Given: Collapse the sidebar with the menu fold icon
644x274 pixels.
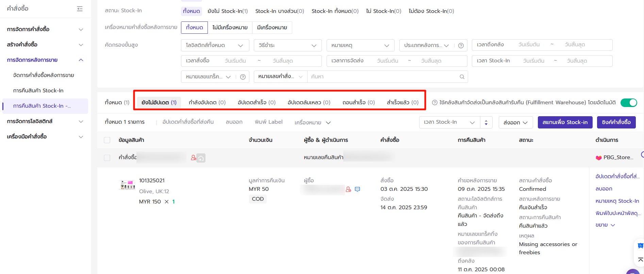Looking at the screenshot, I should [80, 9].
